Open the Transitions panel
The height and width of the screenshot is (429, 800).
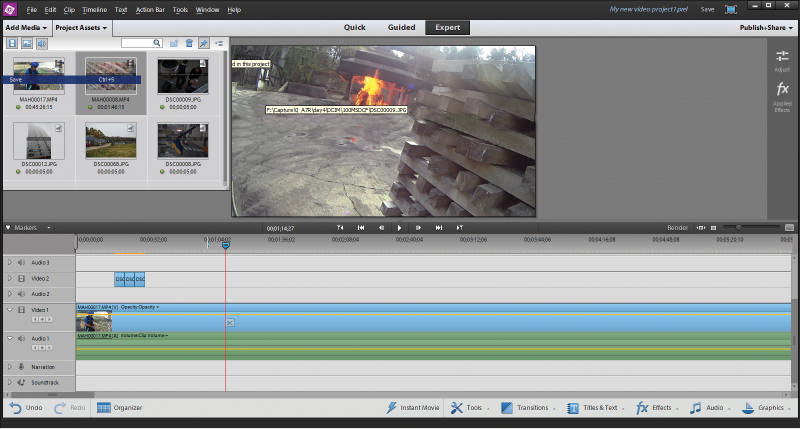528,408
